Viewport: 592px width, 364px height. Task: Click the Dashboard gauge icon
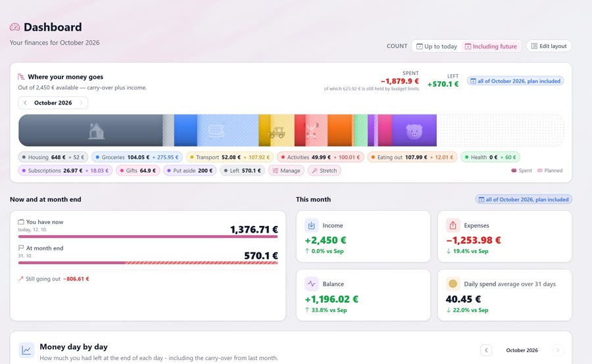click(x=14, y=27)
